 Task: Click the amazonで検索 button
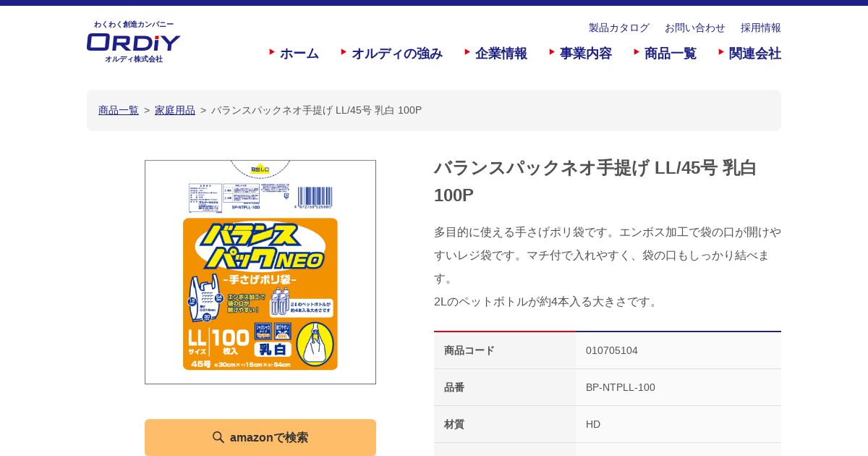coord(260,437)
